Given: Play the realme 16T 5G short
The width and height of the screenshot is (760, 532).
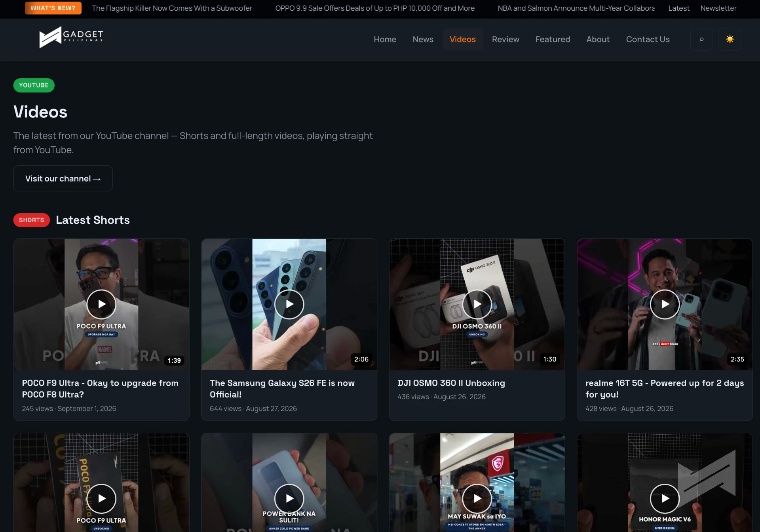Looking at the screenshot, I should [x=665, y=304].
